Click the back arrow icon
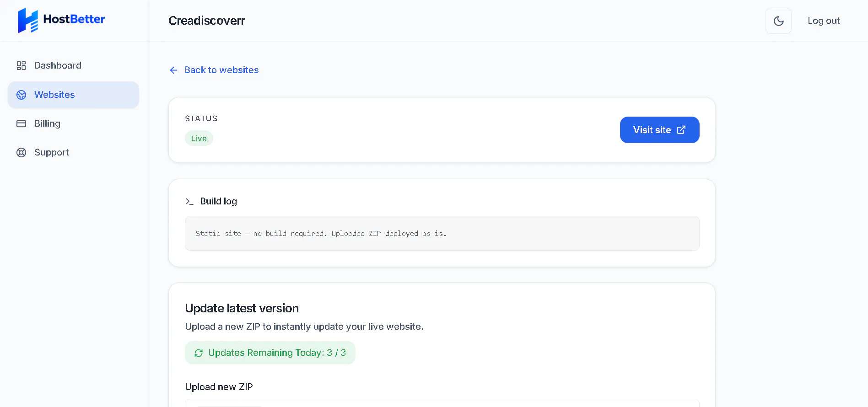 [173, 70]
